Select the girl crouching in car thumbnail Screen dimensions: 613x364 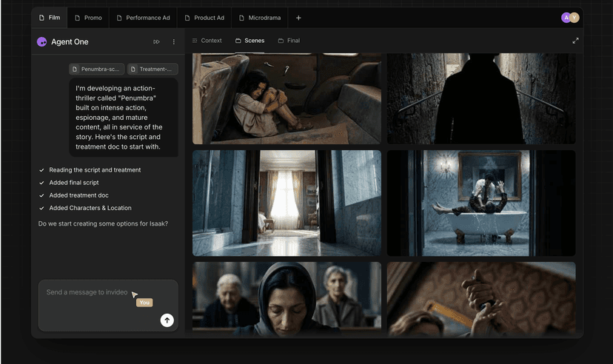click(x=287, y=99)
